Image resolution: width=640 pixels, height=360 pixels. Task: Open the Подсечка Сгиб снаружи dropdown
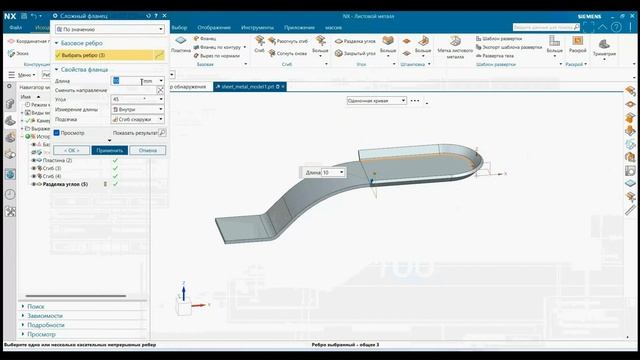[138, 119]
